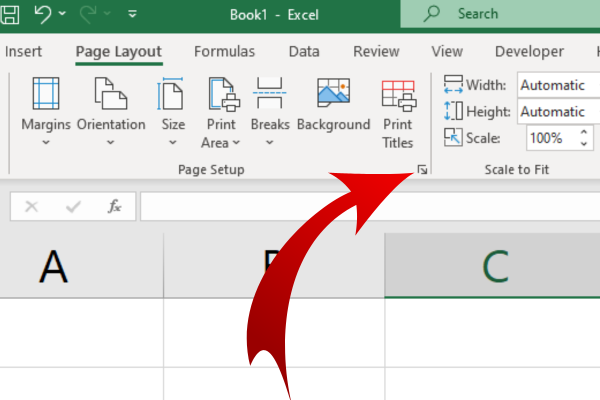
Task: Select column C header
Action: click(492, 265)
